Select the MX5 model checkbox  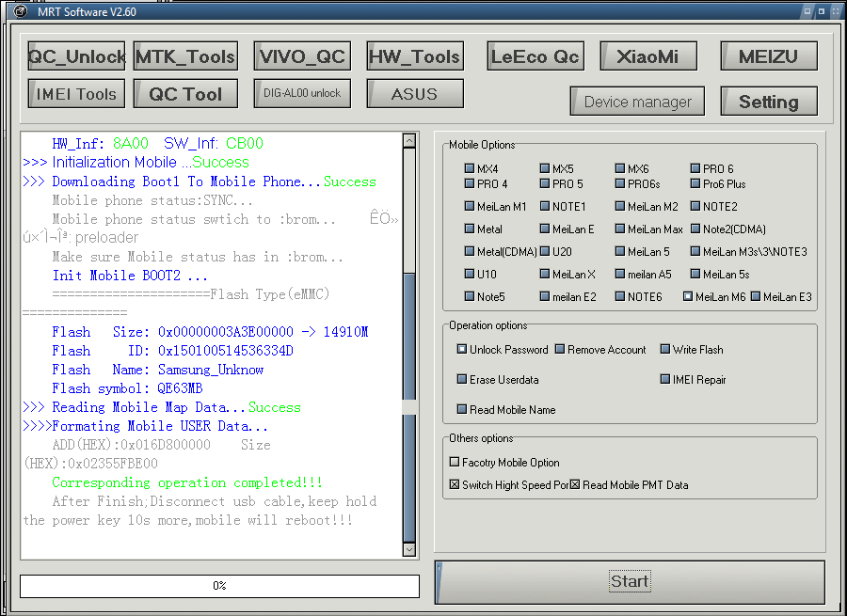(x=545, y=168)
